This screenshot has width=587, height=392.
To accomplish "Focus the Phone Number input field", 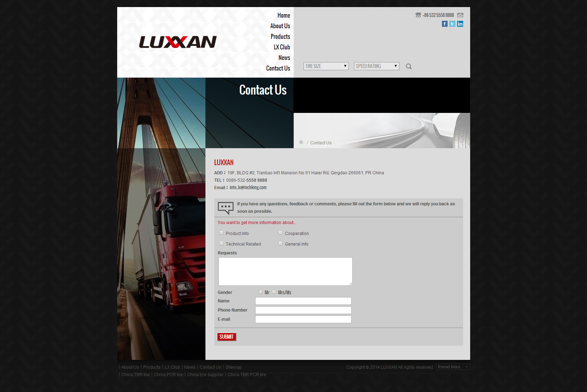I will tap(304, 310).
